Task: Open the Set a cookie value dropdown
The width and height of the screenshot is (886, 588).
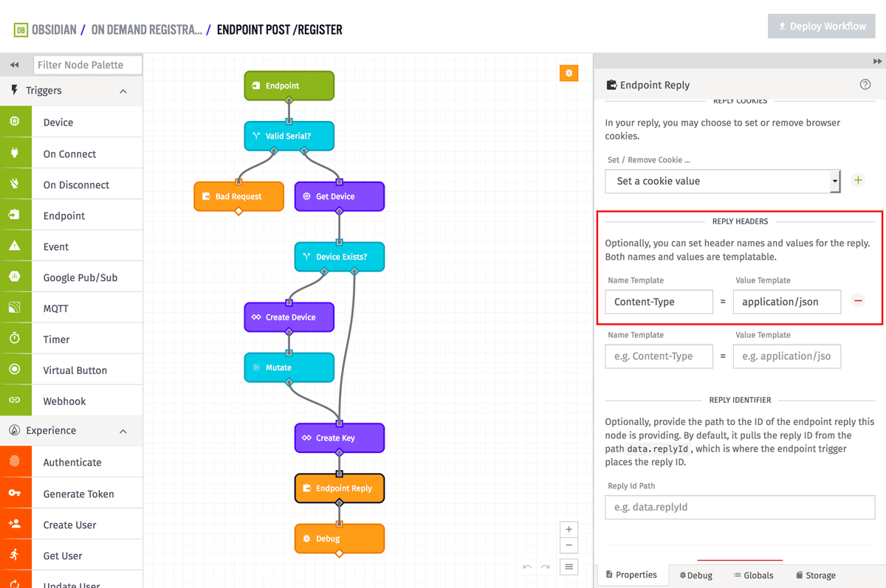Action: 722,181
